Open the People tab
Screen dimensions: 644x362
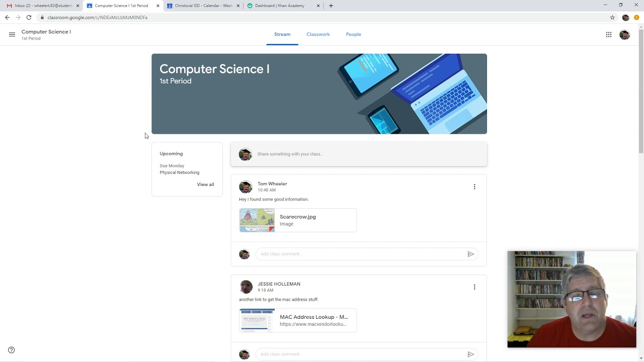(353, 35)
